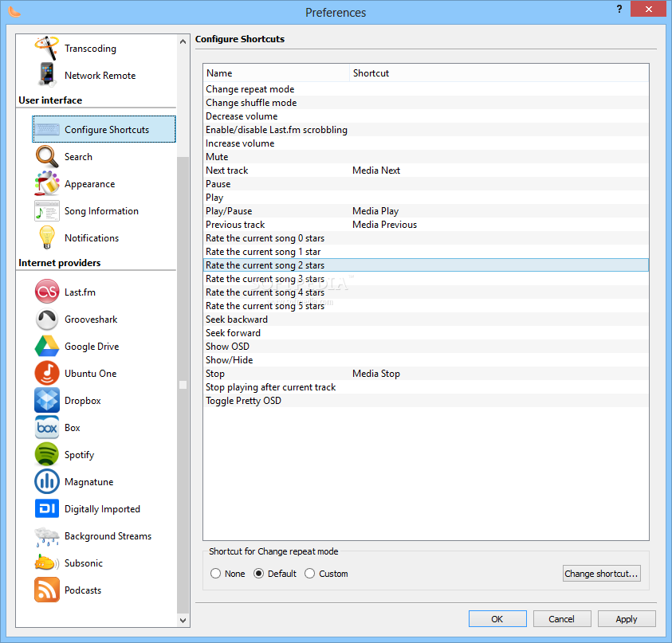Select the Increase volume row
This screenshot has width=672, height=643.
[426, 143]
